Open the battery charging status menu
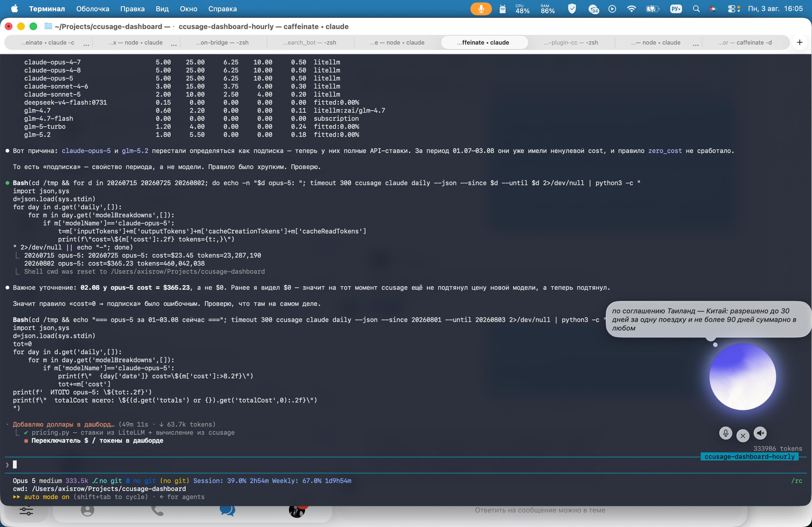 coord(652,9)
